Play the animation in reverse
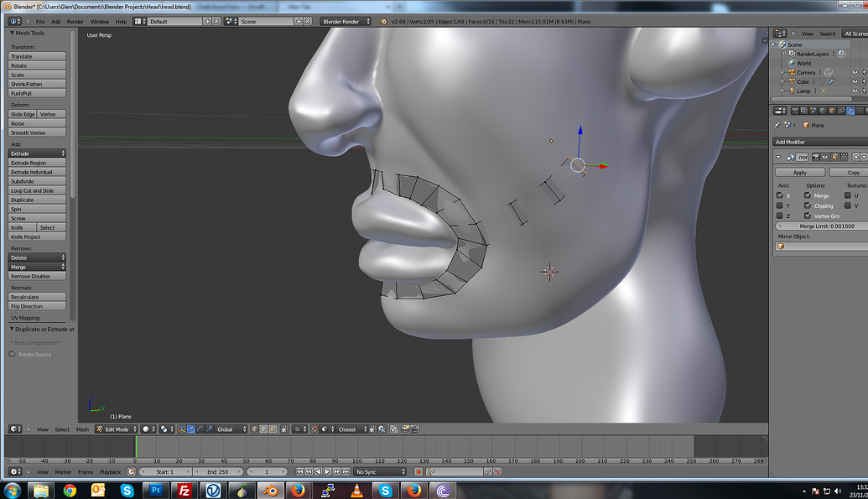The height and width of the screenshot is (499, 868). coord(319,472)
